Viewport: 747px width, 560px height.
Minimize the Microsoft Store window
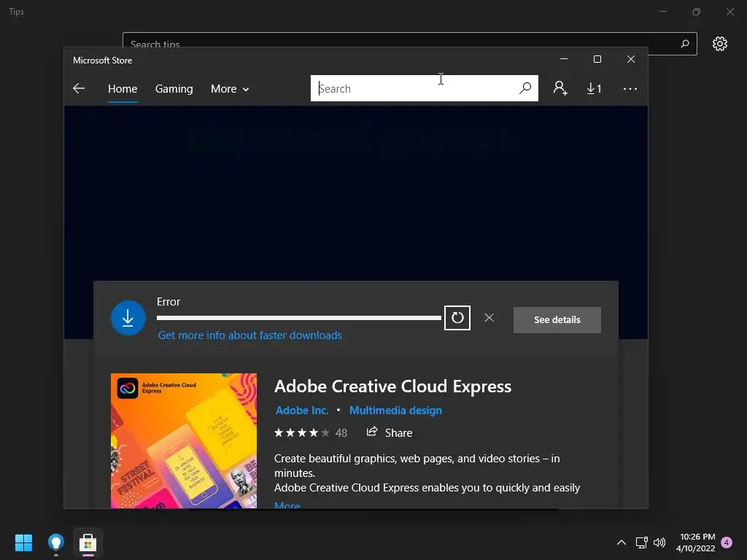click(x=564, y=59)
